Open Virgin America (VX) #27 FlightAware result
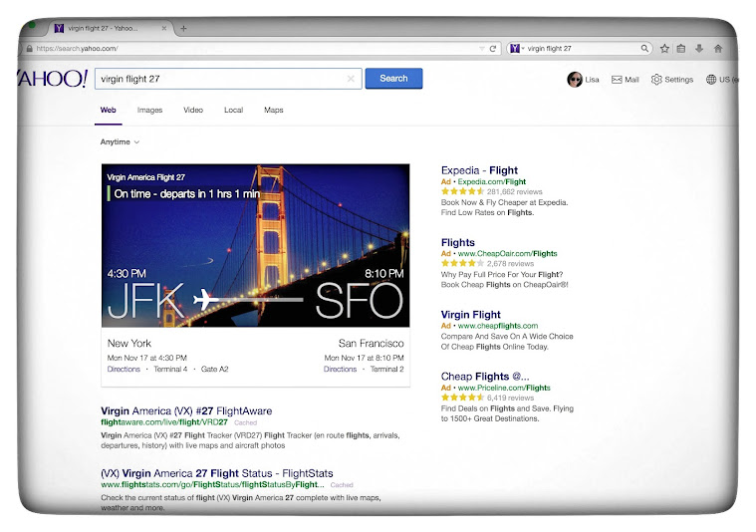Image resolution: width=756 pixels, height=532 pixels. [x=186, y=410]
